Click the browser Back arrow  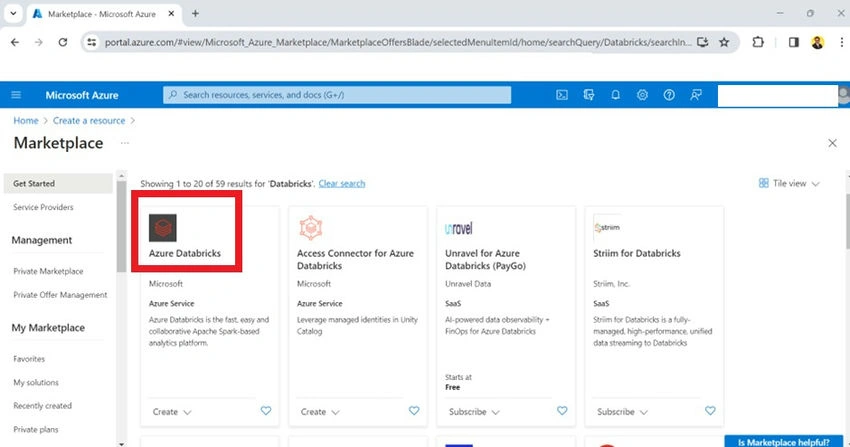click(15, 42)
